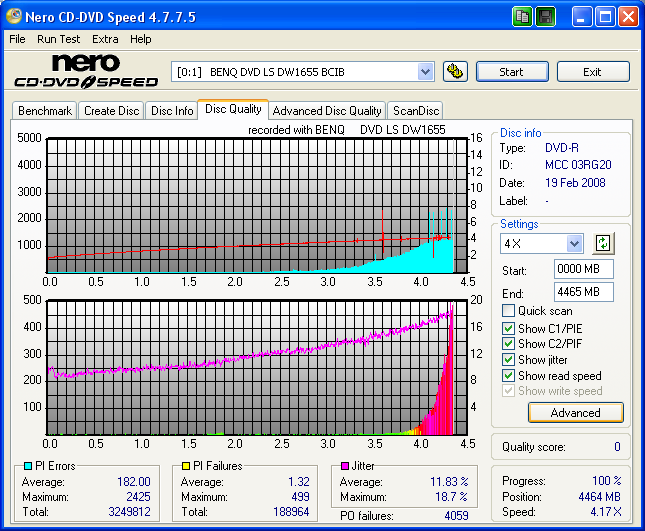Switch to the ScanDisc tab
Image resolution: width=645 pixels, height=531 pixels.
point(416,111)
